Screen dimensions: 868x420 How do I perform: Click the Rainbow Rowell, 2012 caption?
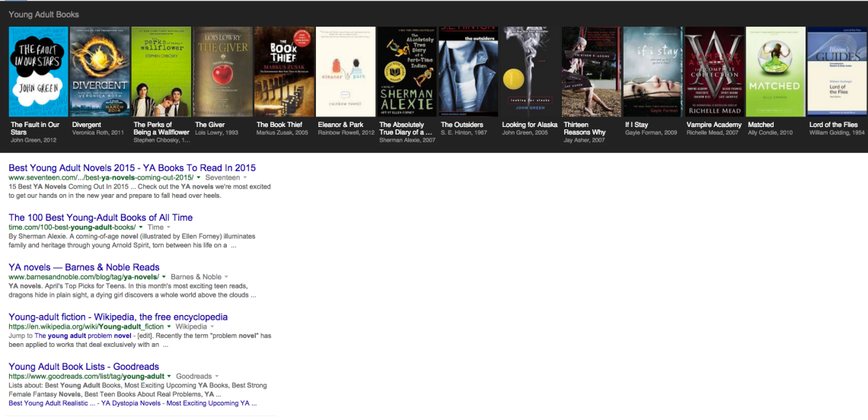point(346,133)
